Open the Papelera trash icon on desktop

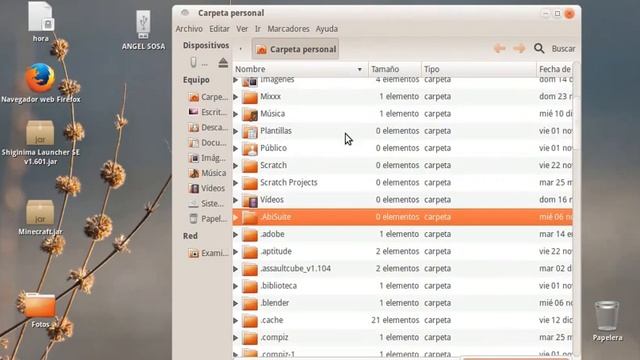tap(607, 316)
